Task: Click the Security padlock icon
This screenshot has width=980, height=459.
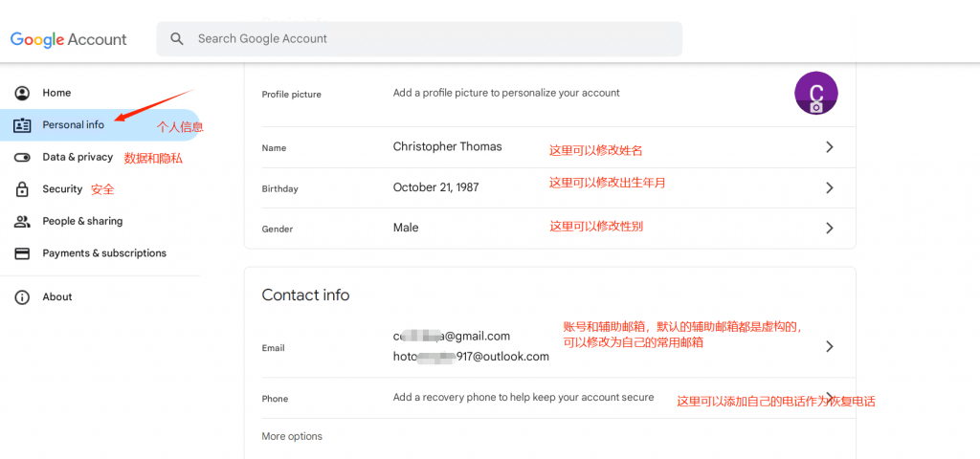Action: (23, 189)
